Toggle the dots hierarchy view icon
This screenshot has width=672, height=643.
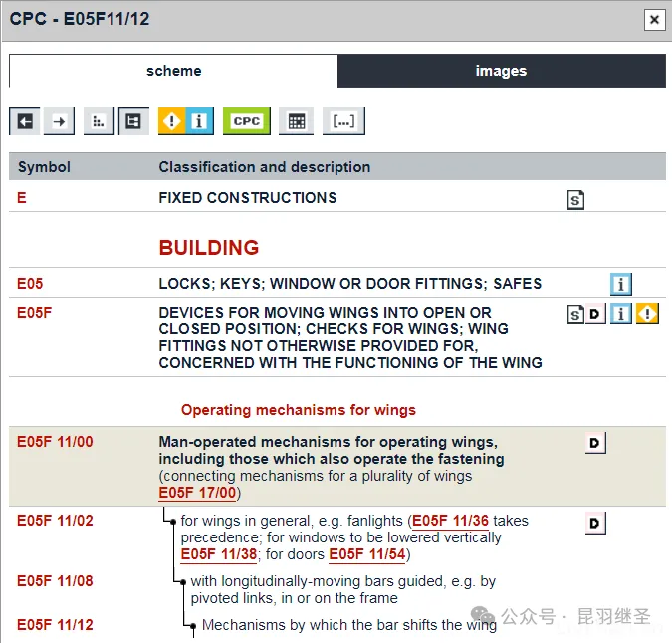click(98, 121)
